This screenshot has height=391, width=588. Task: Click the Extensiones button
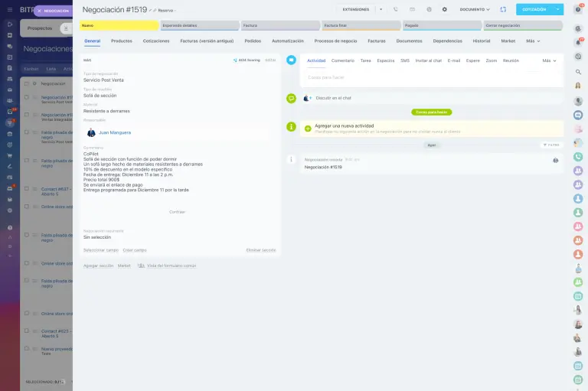[x=355, y=9]
